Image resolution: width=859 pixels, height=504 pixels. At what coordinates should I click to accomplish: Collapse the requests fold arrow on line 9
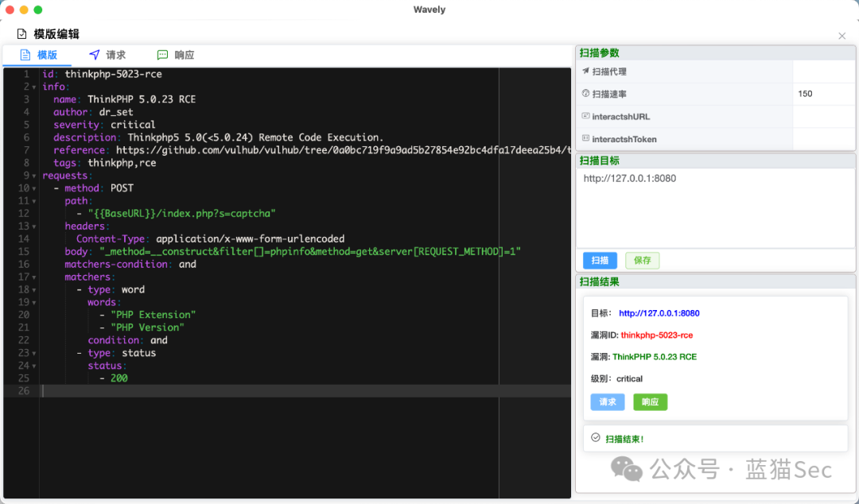point(34,176)
